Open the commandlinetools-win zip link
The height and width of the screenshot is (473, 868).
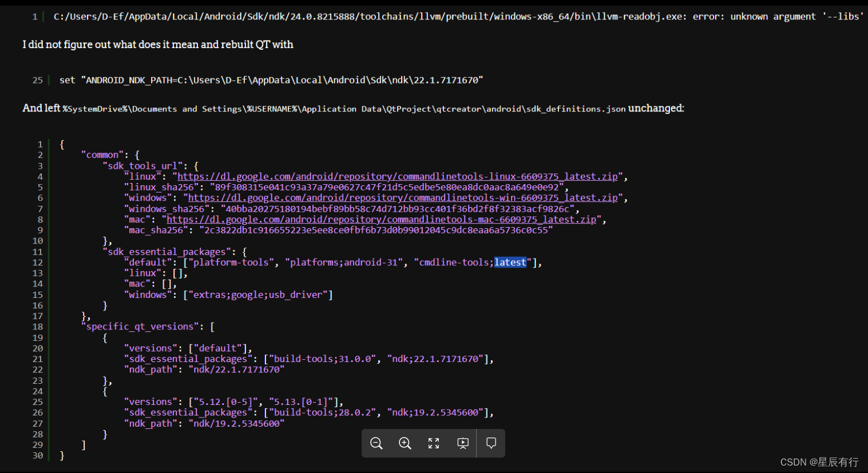click(403, 198)
